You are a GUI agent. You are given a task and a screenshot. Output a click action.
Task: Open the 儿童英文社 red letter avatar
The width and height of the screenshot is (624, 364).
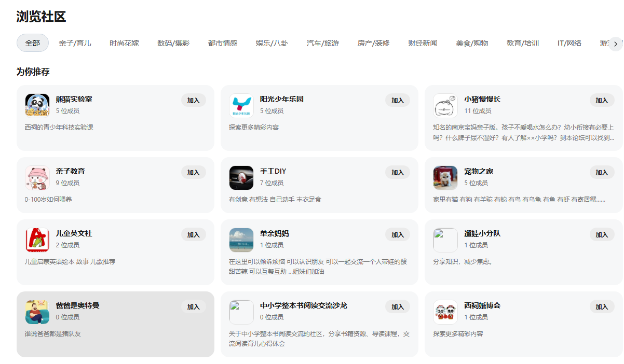(x=37, y=240)
